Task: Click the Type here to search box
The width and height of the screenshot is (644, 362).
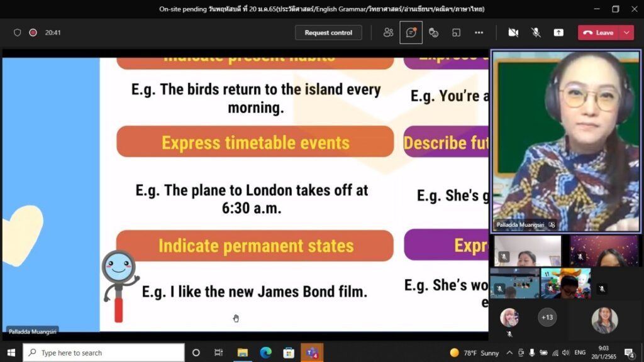Action: [104, 353]
